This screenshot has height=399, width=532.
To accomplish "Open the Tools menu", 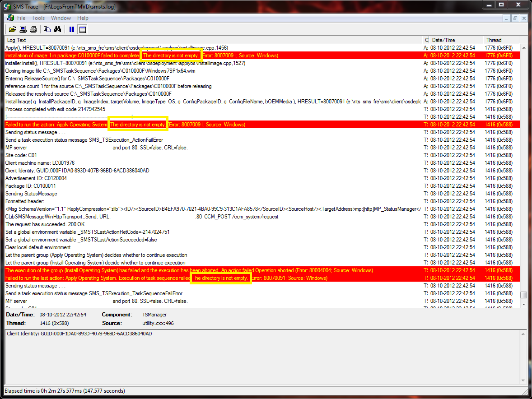I will [x=38, y=18].
